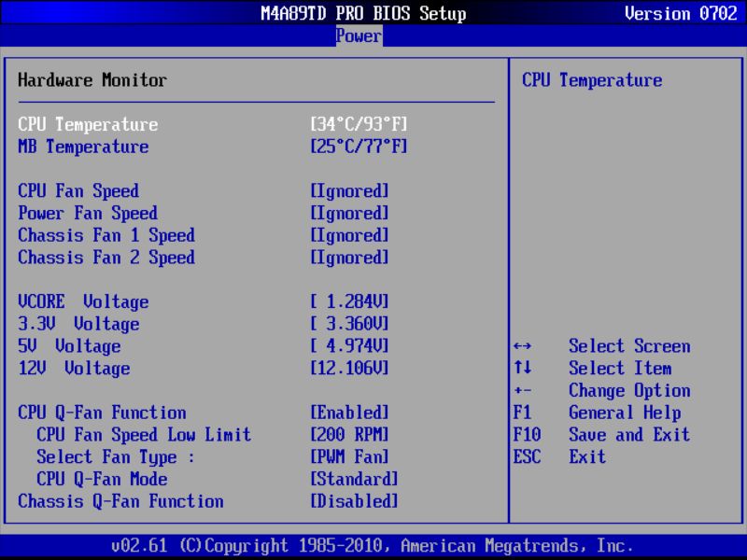
Task: Open the CPU Fan Speed setting
Action: (79, 190)
